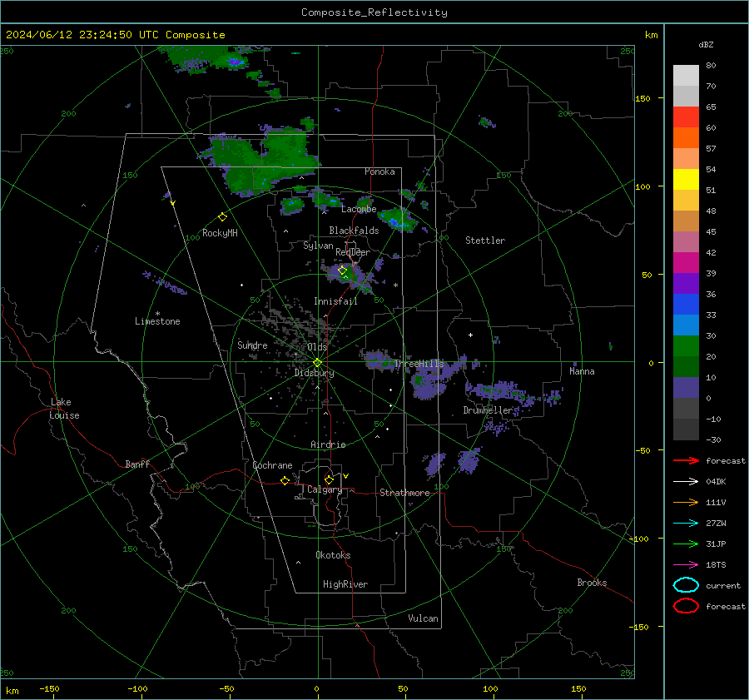Select the green 20-30 dBZ color swatch
This screenshot has width=749, height=700.
tap(686, 346)
